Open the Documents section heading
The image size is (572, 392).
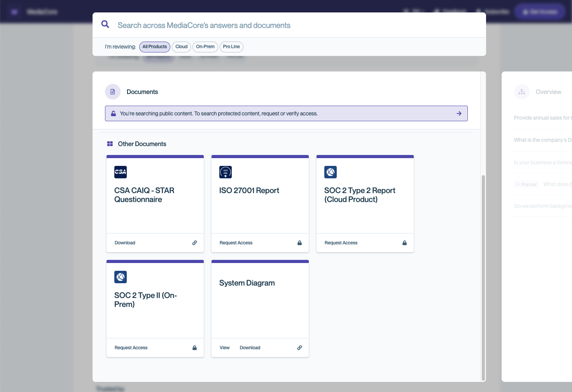(x=142, y=92)
